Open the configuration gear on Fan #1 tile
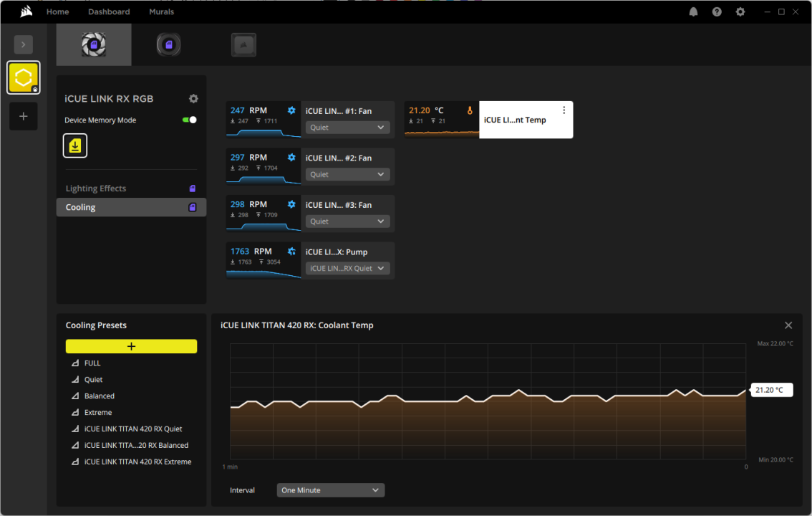 (291, 110)
